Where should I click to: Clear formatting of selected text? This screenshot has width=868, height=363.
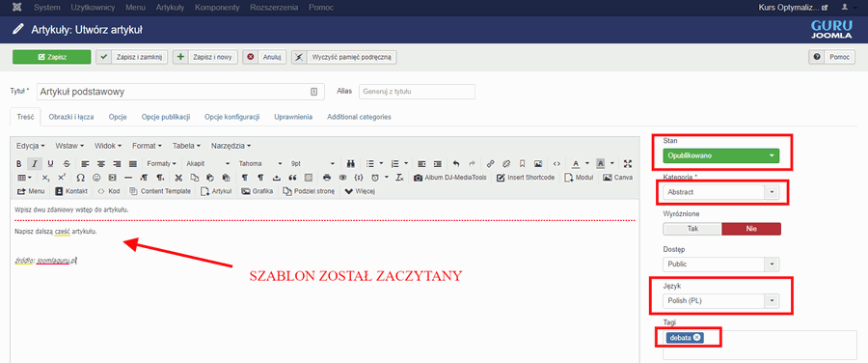coord(399,178)
